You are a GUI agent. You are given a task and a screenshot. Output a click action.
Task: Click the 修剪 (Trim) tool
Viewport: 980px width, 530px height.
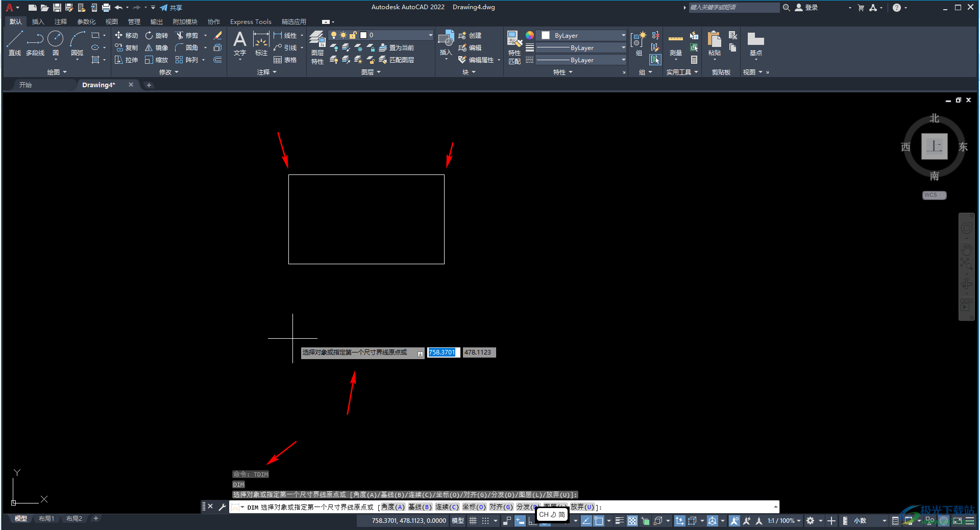click(187, 35)
